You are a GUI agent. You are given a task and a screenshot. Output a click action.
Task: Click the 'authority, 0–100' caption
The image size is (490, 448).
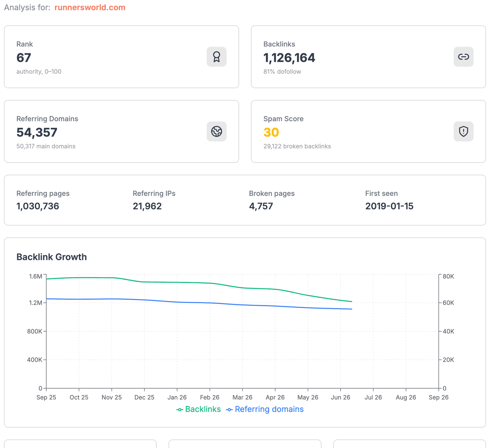coord(39,72)
